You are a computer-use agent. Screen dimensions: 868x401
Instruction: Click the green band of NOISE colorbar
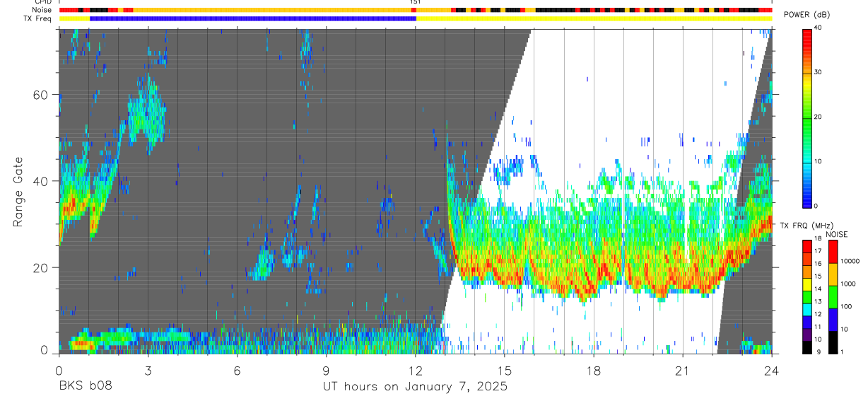[833, 297]
